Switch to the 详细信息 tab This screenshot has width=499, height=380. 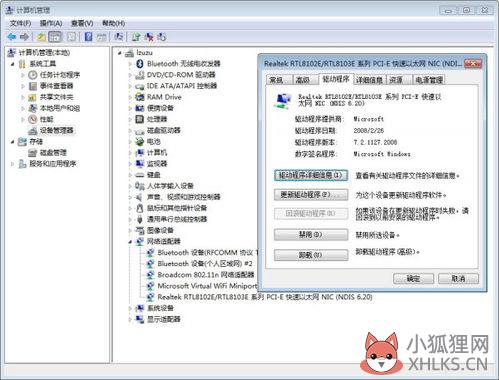click(x=369, y=80)
